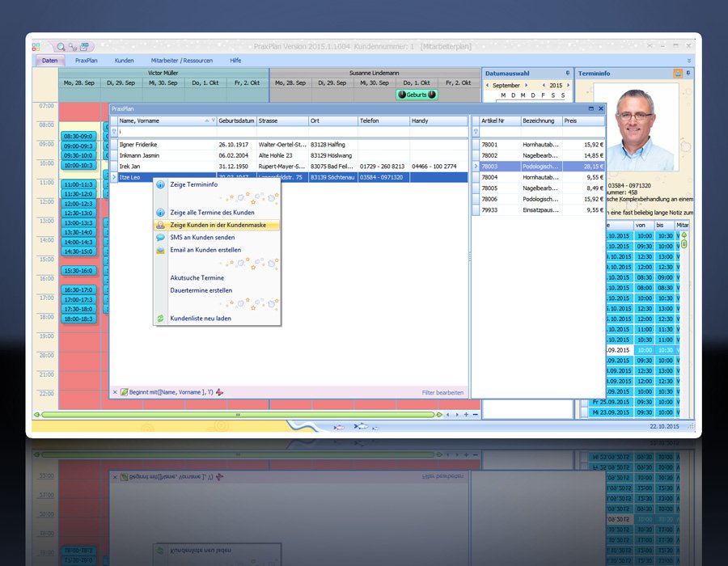Select the row indicator for article 78001
Image resolution: width=728 pixels, height=566 pixels.
click(476, 145)
